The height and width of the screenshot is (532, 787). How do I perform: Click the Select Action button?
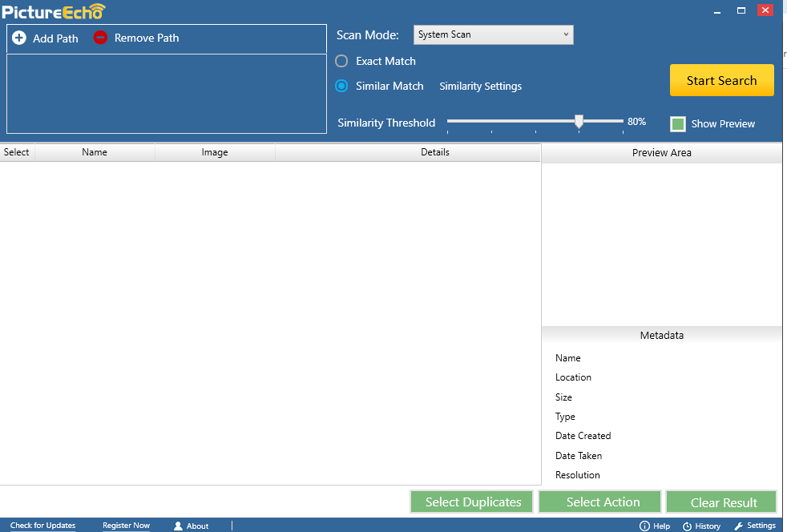599,502
